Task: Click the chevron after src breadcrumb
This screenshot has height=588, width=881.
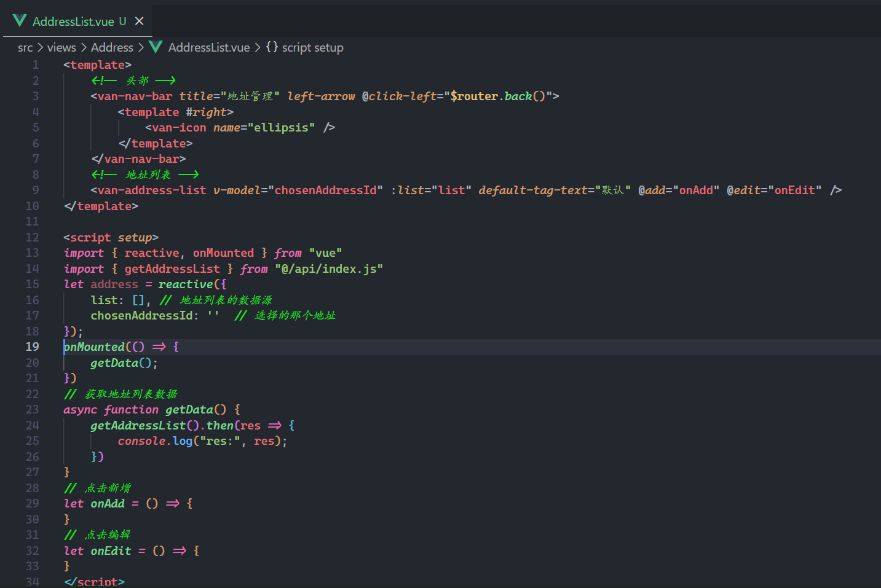Action: pos(40,48)
